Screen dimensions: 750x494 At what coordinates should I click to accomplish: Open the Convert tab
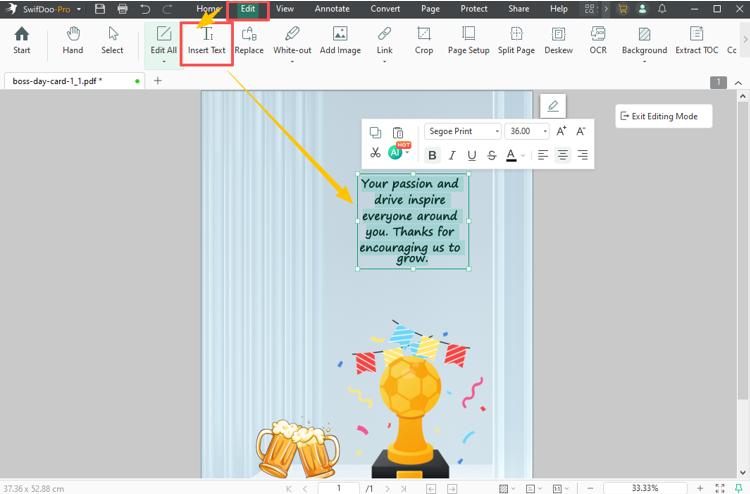385,9
